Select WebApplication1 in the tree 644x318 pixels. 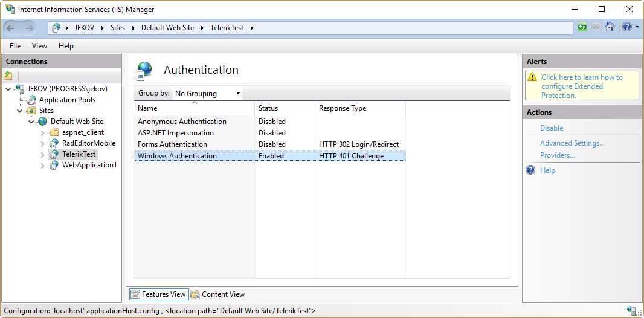tap(89, 165)
